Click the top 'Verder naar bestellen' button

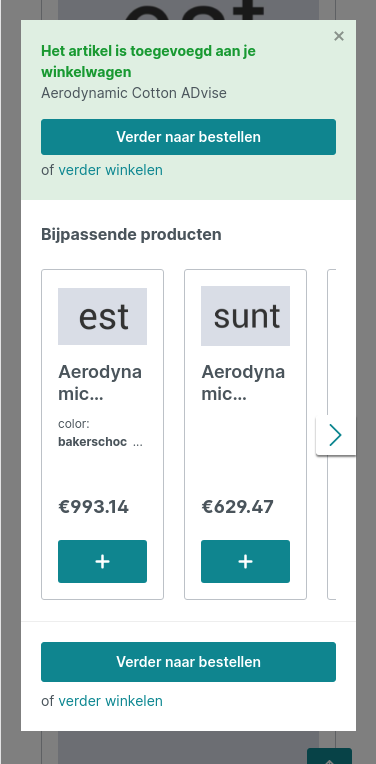[x=188, y=137]
